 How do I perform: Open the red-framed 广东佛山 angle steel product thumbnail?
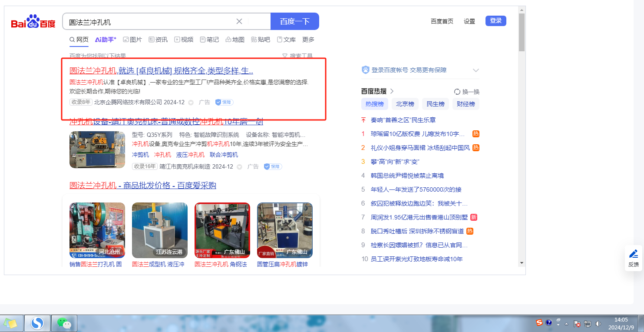click(222, 230)
